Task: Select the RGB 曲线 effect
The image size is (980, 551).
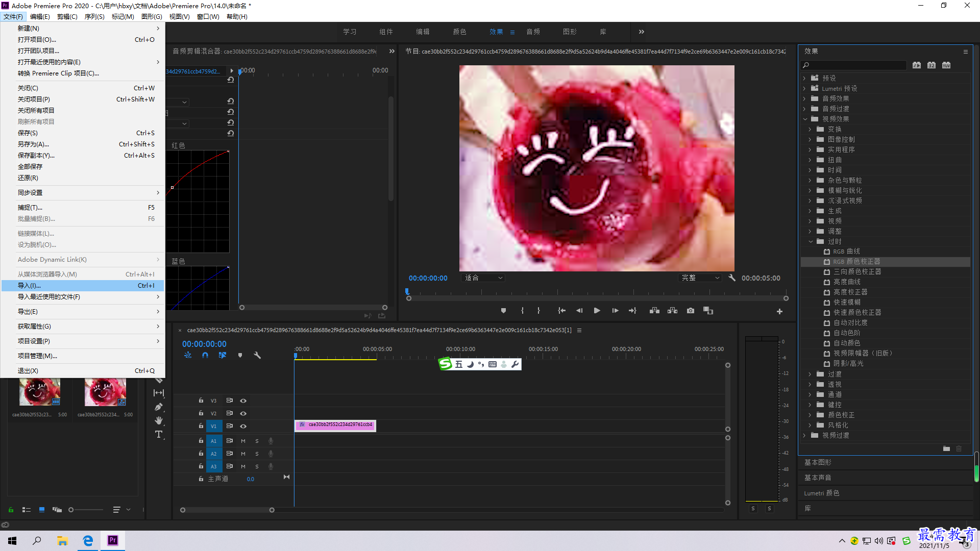Action: coord(846,252)
